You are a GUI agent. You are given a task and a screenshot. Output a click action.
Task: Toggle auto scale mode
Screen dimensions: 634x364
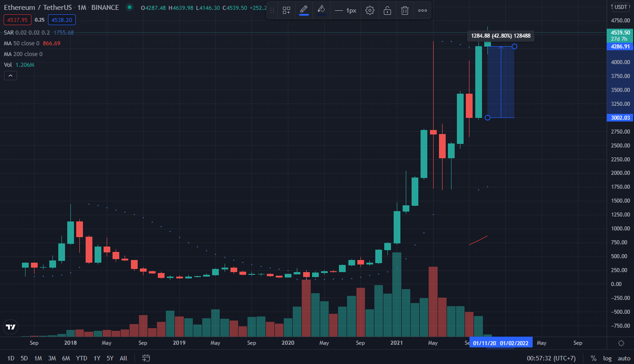(x=624, y=358)
